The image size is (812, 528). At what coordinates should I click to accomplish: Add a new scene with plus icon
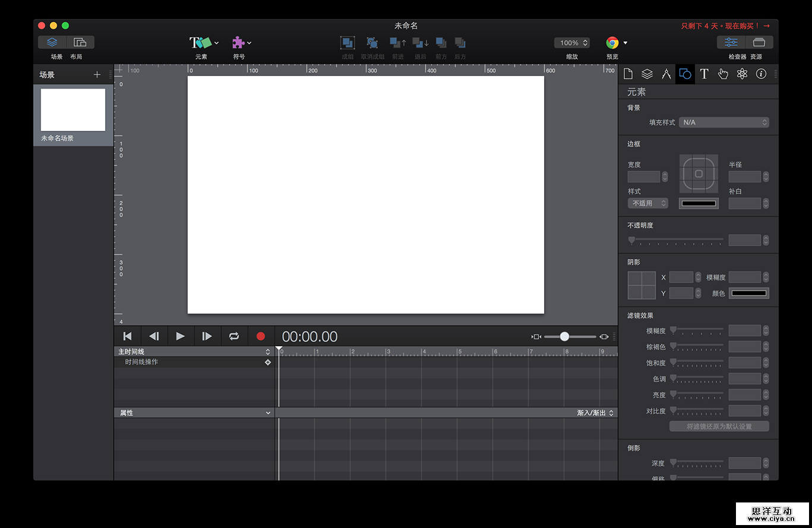tap(97, 75)
